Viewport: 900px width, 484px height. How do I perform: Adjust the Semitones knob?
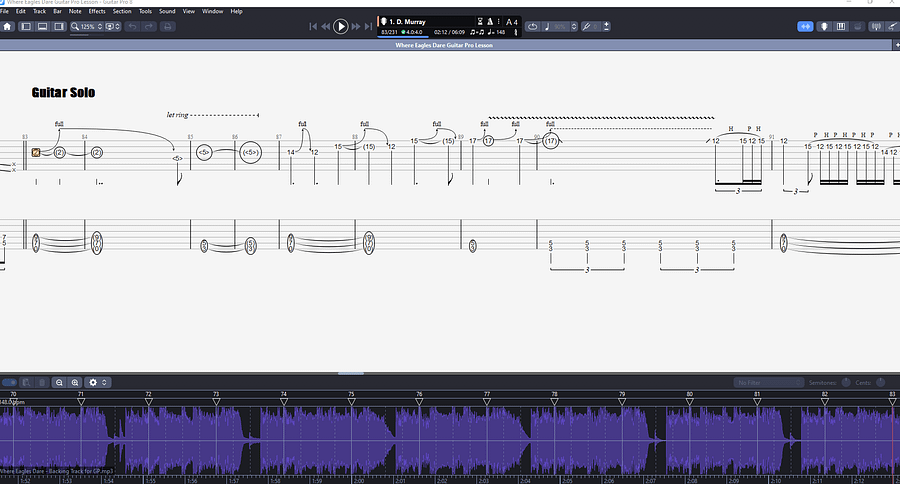pos(846,382)
